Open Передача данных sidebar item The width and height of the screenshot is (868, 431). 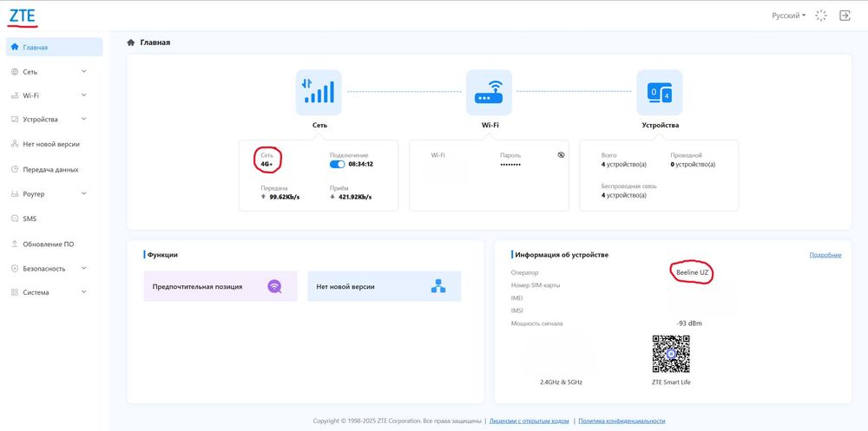[x=54, y=170]
